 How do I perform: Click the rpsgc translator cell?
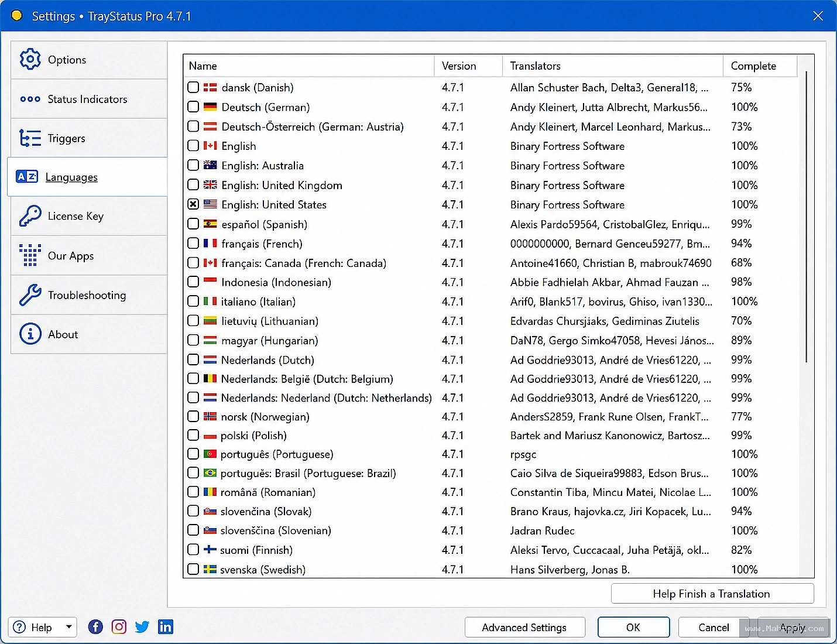tap(523, 454)
